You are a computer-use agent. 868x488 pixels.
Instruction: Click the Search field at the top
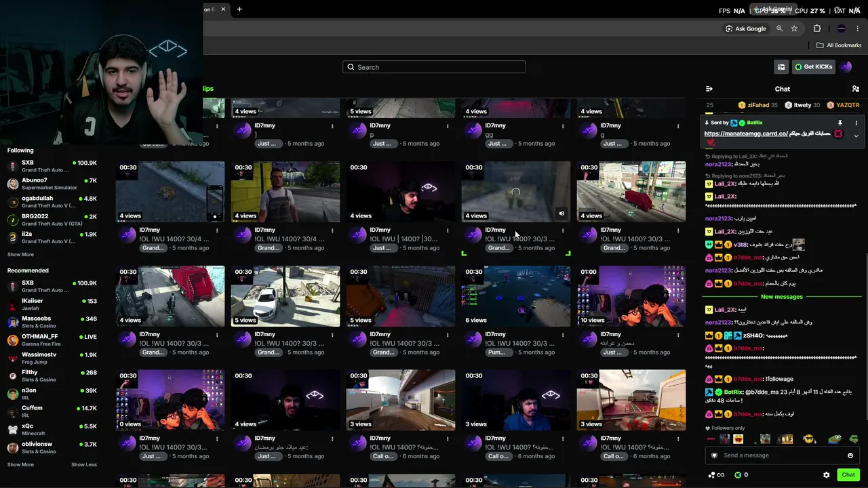pos(434,67)
